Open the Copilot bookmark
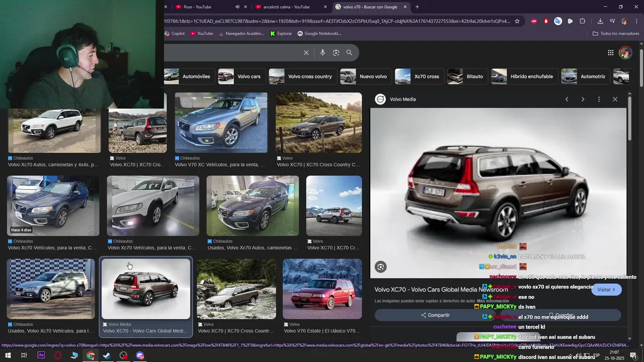 (174, 33)
